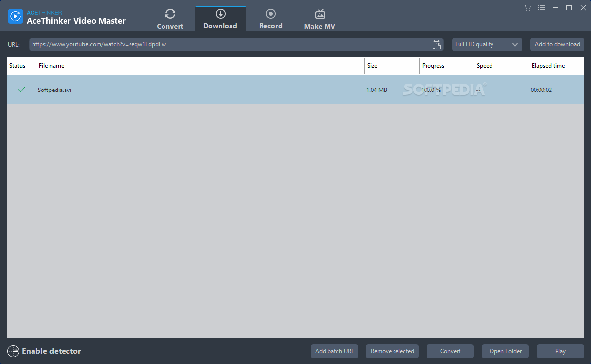Switch to the Download tab

[x=220, y=19]
